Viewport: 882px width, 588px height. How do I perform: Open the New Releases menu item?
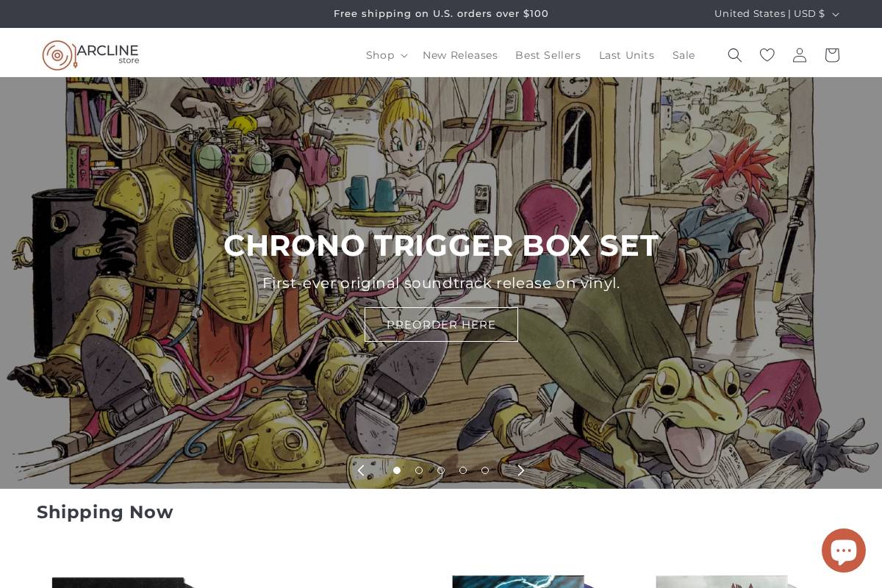tap(460, 55)
